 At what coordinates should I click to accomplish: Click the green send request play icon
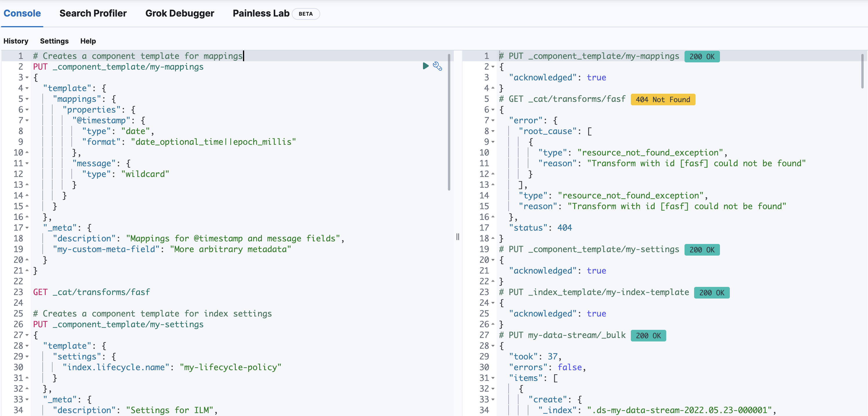click(426, 66)
